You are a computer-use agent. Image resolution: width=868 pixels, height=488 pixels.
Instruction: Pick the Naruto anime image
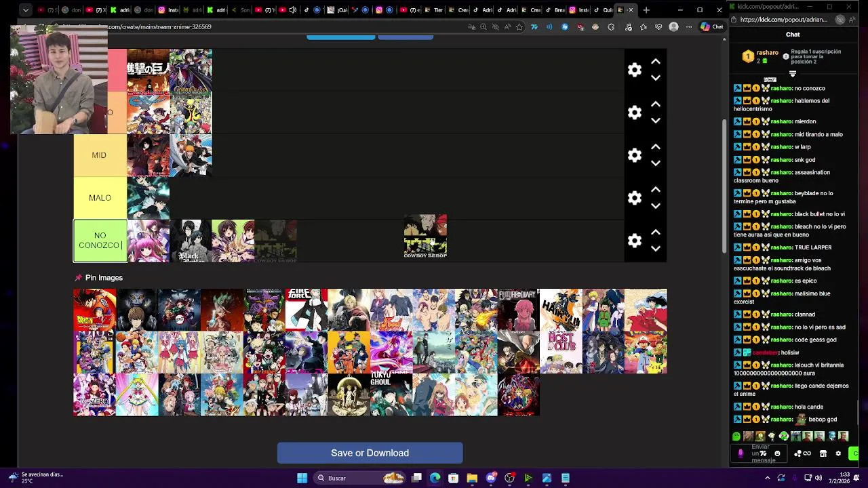point(349,352)
